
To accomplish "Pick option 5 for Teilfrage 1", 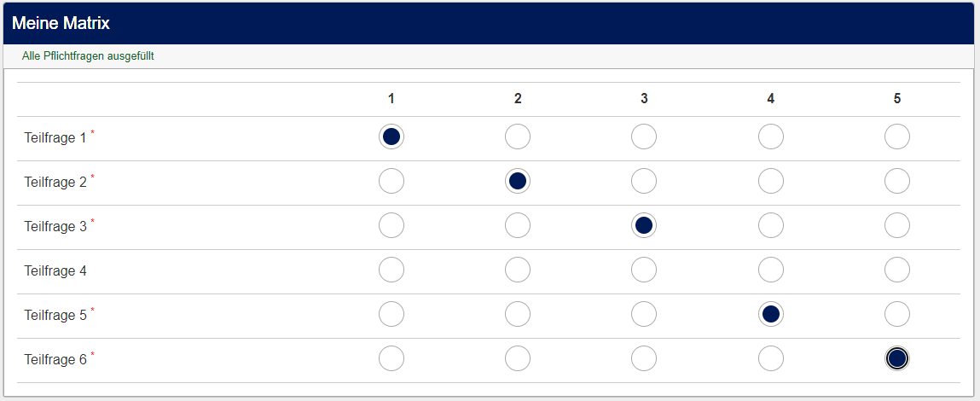I will [x=897, y=137].
